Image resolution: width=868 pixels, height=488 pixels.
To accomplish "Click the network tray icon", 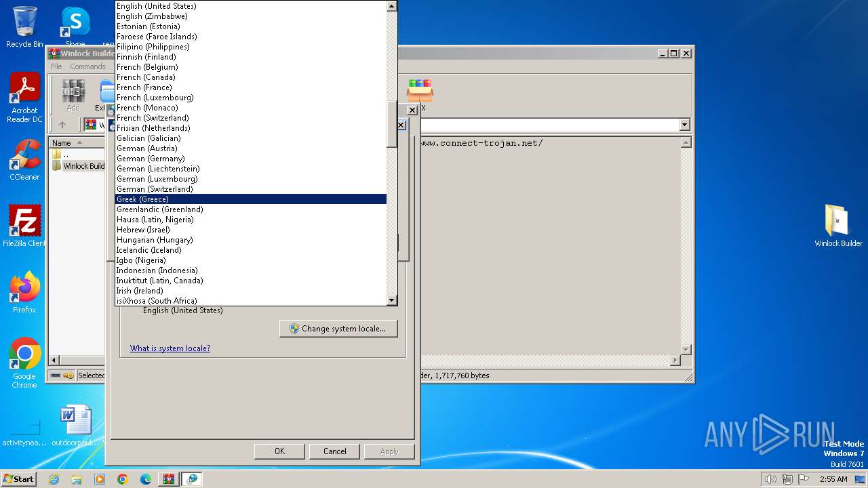I will click(787, 479).
